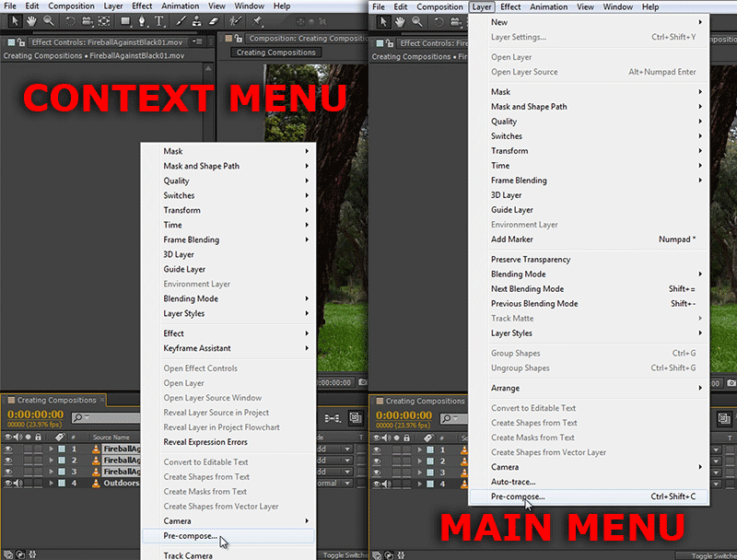Open blending mode dropdown for layer 2, right timeline
737x560 pixels.
[x=717, y=461]
